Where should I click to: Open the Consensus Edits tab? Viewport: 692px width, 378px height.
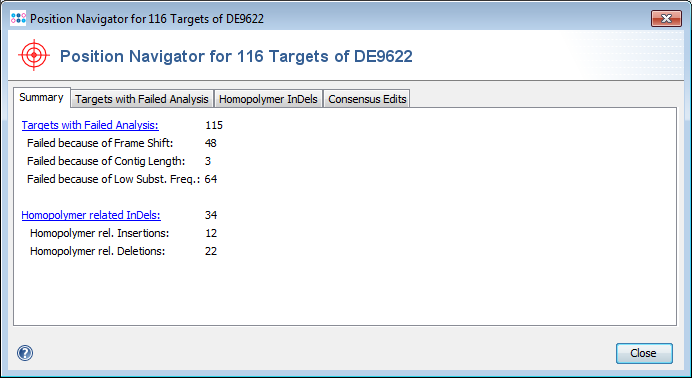pyautogui.click(x=367, y=99)
